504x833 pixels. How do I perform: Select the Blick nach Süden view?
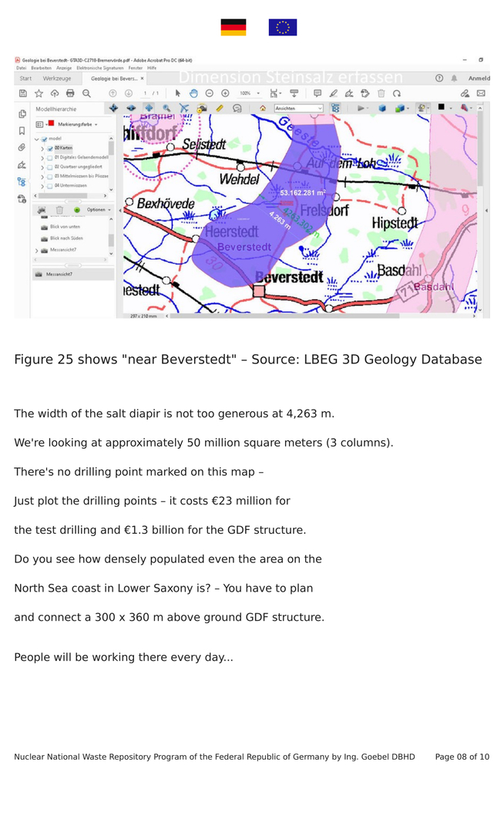click(x=66, y=238)
